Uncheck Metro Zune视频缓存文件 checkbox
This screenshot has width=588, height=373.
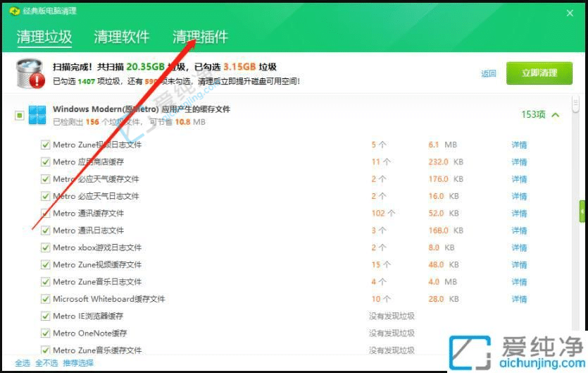point(45,265)
